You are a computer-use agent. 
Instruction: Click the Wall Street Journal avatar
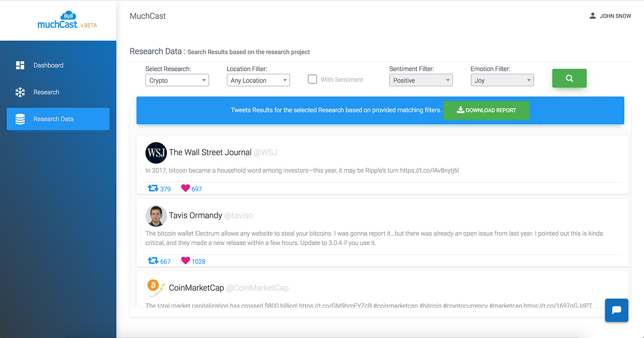point(156,153)
